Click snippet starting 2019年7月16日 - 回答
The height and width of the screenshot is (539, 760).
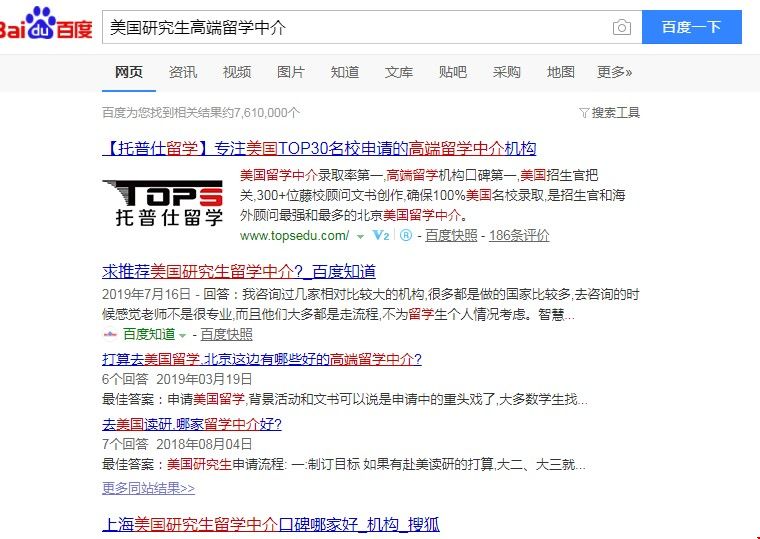tap(371, 304)
